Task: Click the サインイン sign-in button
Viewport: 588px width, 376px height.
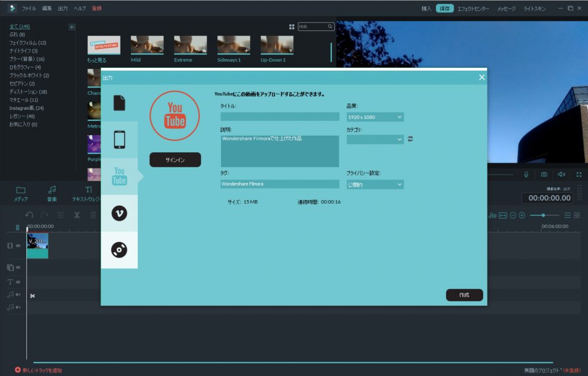Action: tap(175, 160)
